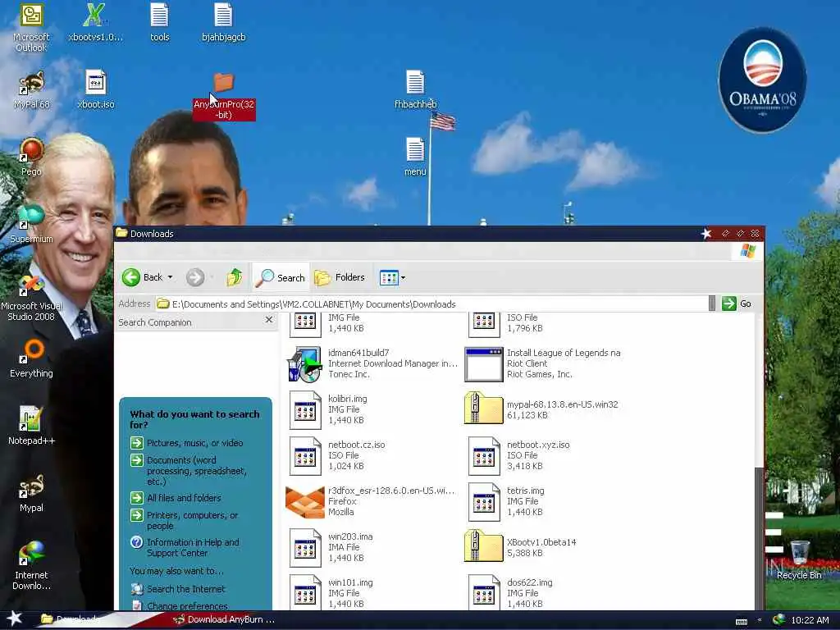Select kolibri.img file
840x630 pixels.
click(329, 410)
